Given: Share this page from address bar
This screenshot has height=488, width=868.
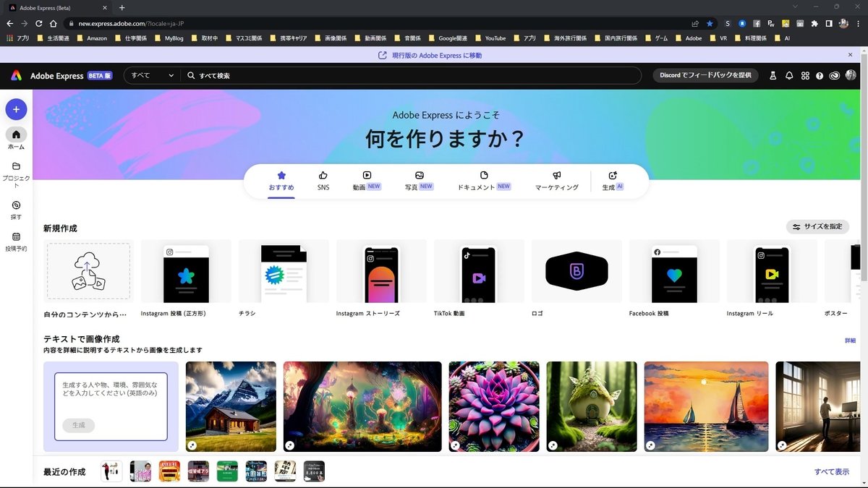Looking at the screenshot, I should pyautogui.click(x=695, y=23).
